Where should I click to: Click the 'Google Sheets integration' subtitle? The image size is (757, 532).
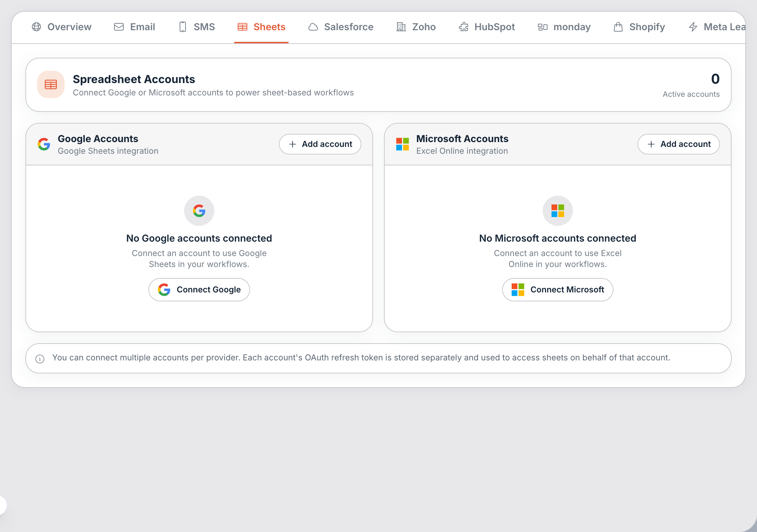click(x=108, y=151)
